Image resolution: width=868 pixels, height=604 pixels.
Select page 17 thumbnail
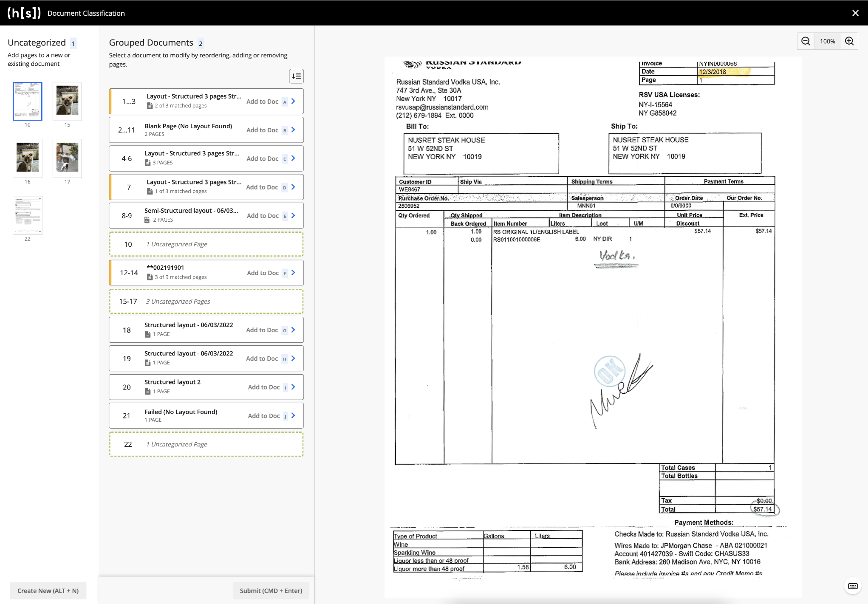67,158
